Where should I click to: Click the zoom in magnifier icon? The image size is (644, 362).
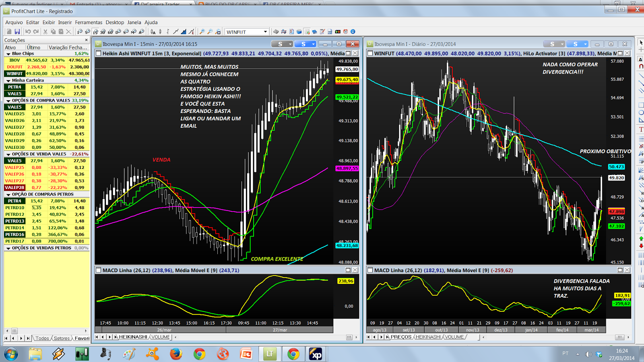[202, 31]
